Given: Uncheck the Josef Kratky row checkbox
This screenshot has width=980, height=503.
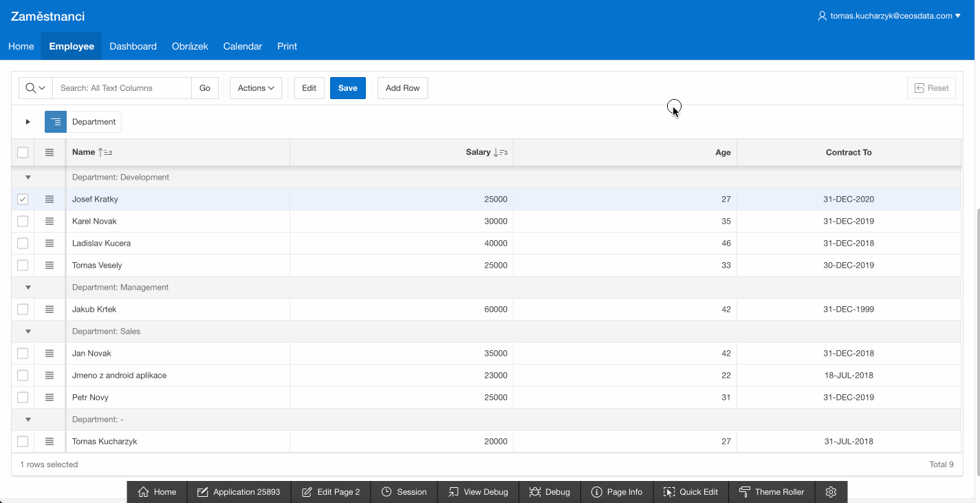Looking at the screenshot, I should point(23,200).
